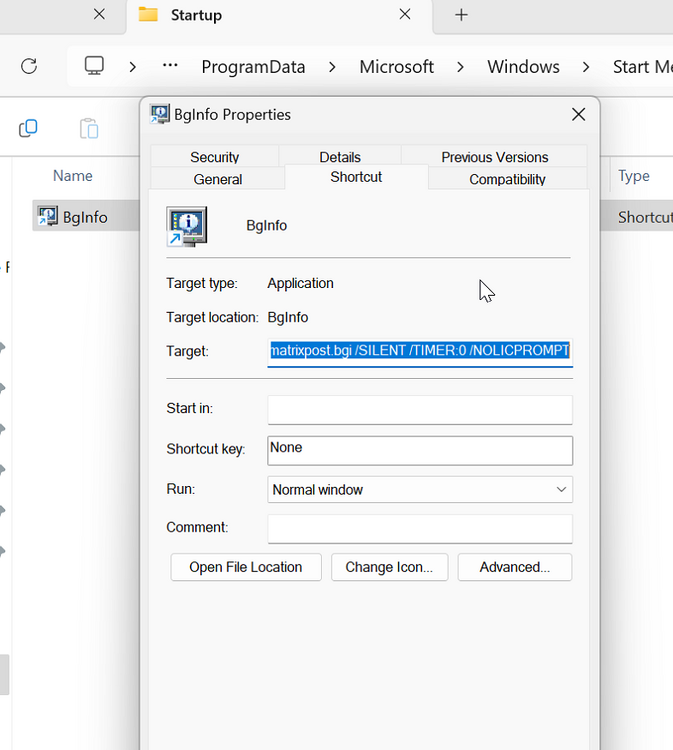Navigate to ProgramData breadcrumb
This screenshot has width=673, height=750.
pyautogui.click(x=253, y=67)
